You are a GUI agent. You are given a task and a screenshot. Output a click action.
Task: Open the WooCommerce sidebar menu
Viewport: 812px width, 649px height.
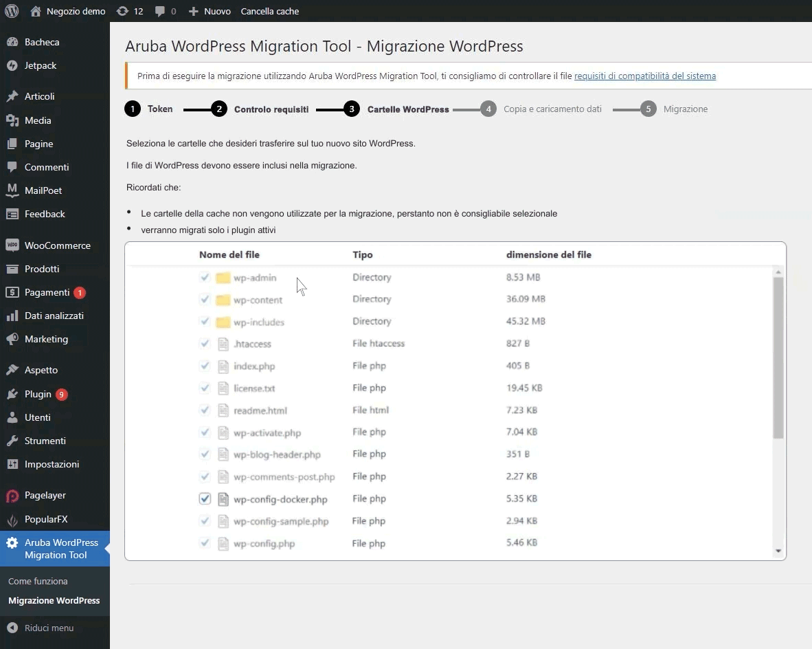(x=57, y=245)
